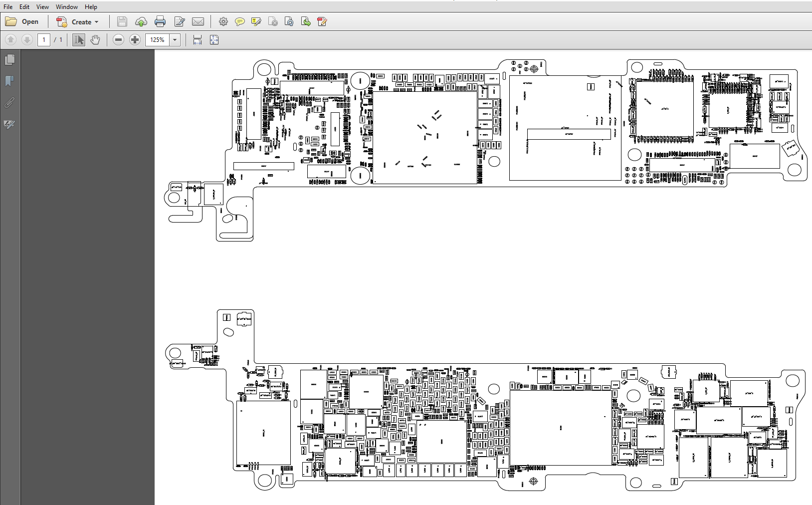The height and width of the screenshot is (505, 812).
Task: Expand the 125% zoom level dropdown
Action: (x=175, y=40)
